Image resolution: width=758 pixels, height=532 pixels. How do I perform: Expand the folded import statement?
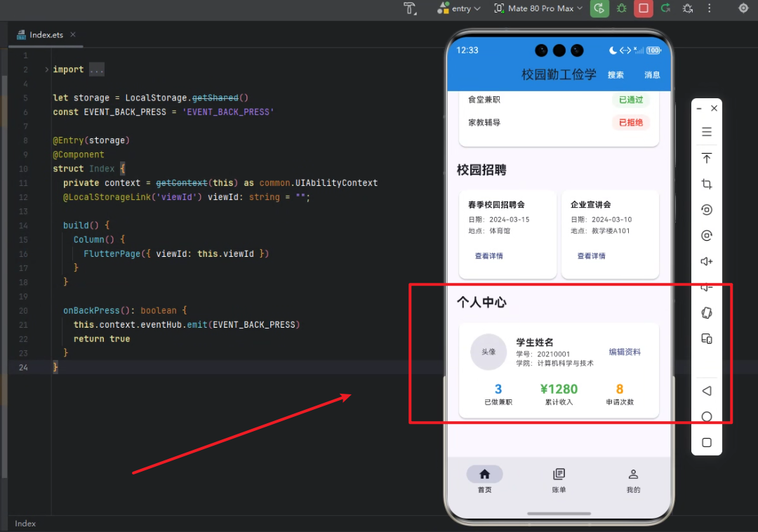[x=96, y=69]
